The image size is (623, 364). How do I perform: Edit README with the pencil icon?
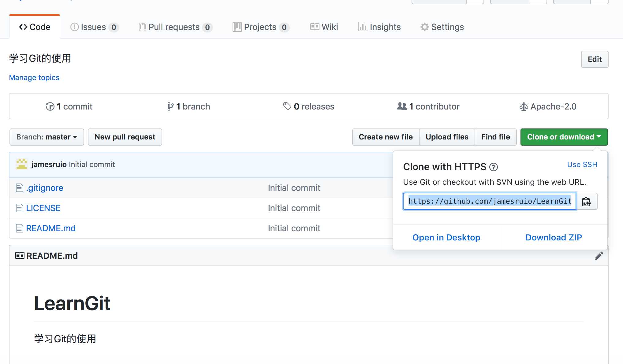pos(599,256)
